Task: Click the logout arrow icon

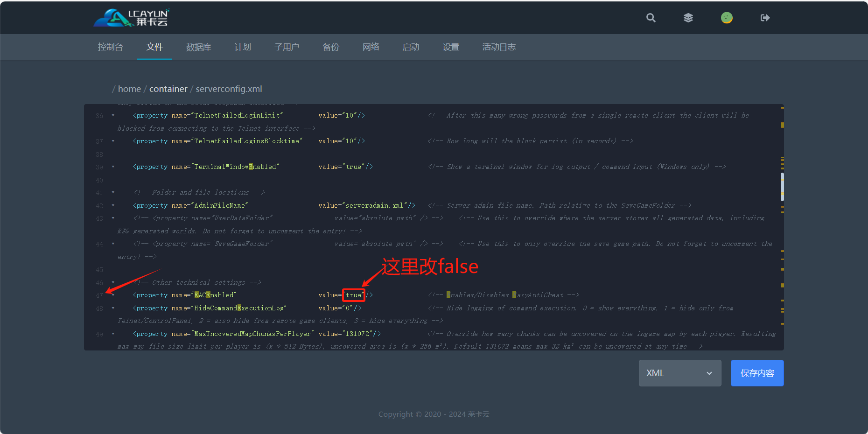Action: [x=765, y=18]
